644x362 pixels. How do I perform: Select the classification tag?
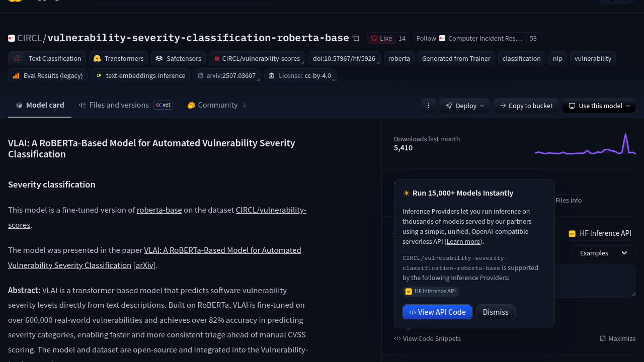[521, 58]
